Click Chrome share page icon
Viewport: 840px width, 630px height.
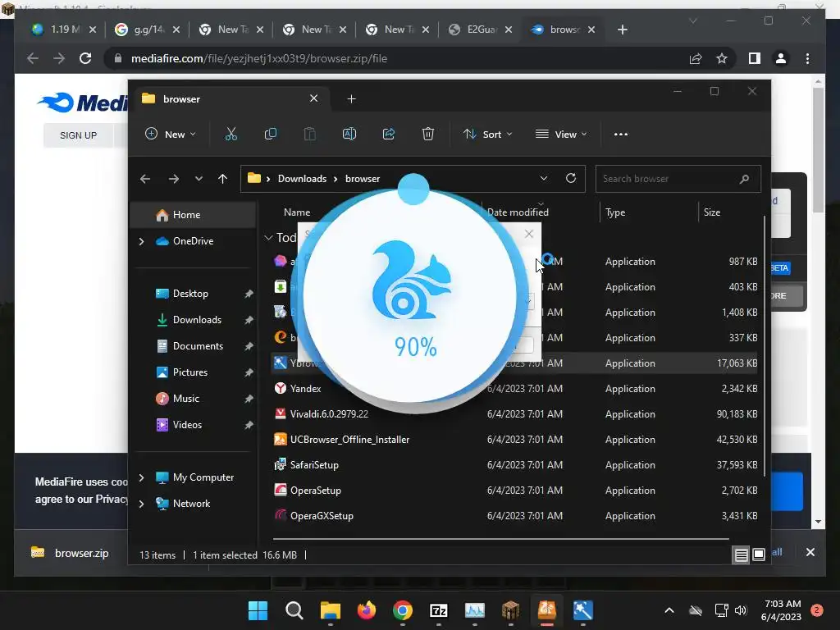(696, 58)
